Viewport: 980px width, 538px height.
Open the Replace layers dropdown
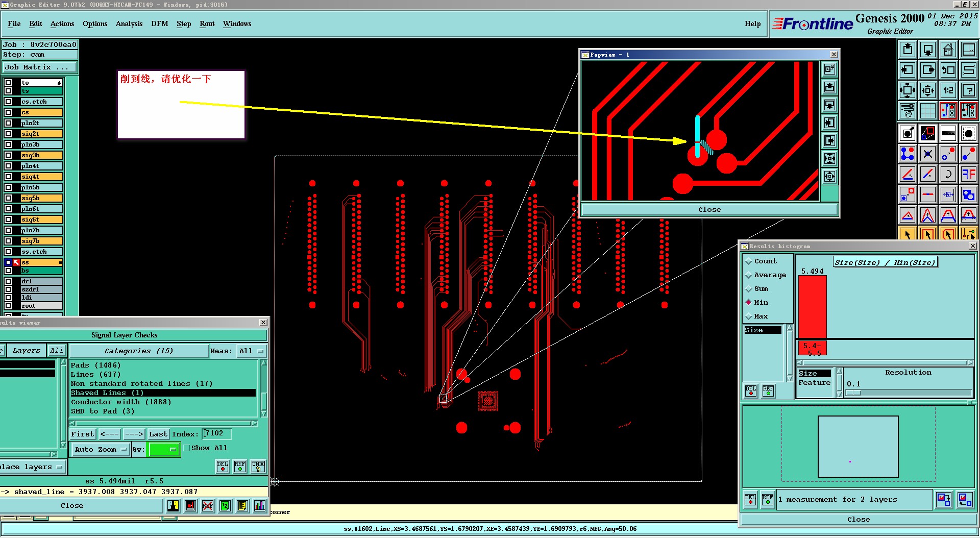[32, 467]
